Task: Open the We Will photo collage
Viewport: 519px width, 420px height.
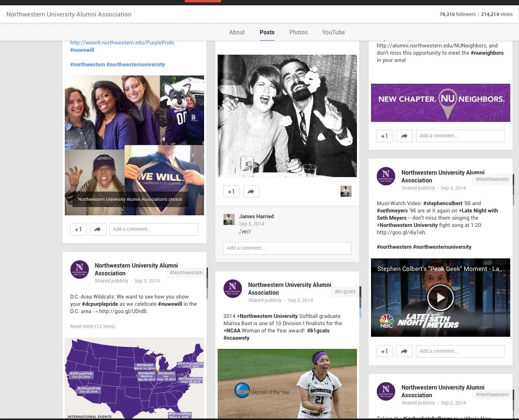Action: (x=134, y=146)
